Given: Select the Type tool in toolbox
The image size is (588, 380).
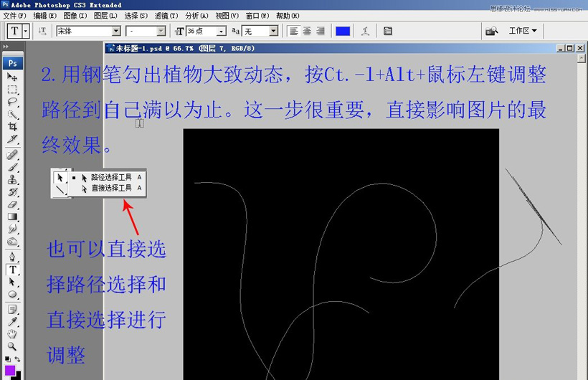Looking at the screenshot, I should point(12,270).
